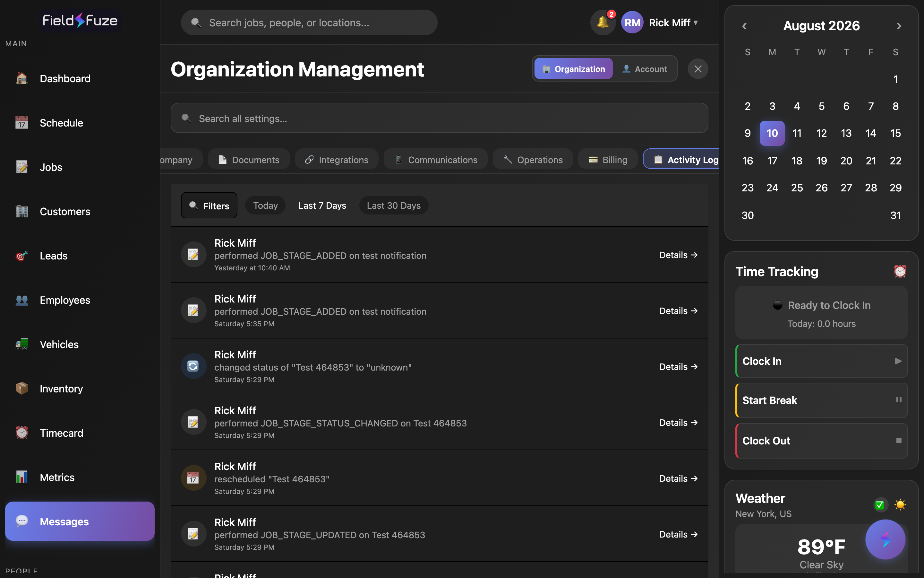Click the Customers building icon

22,211
